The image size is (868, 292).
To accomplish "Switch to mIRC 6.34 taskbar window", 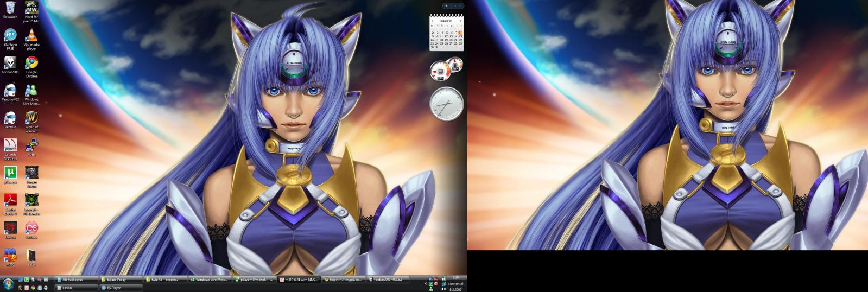I will click(299, 280).
